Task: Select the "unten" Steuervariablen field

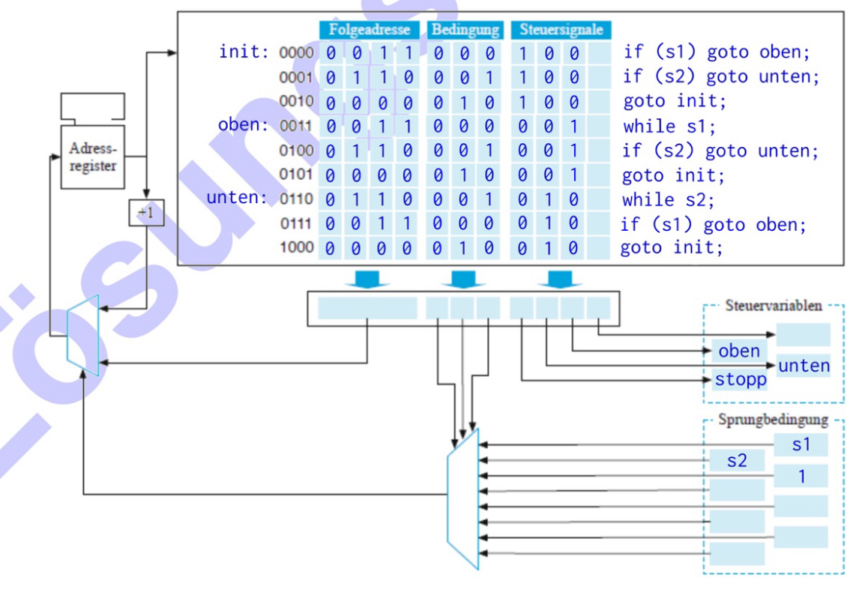Action: pyautogui.click(x=803, y=366)
